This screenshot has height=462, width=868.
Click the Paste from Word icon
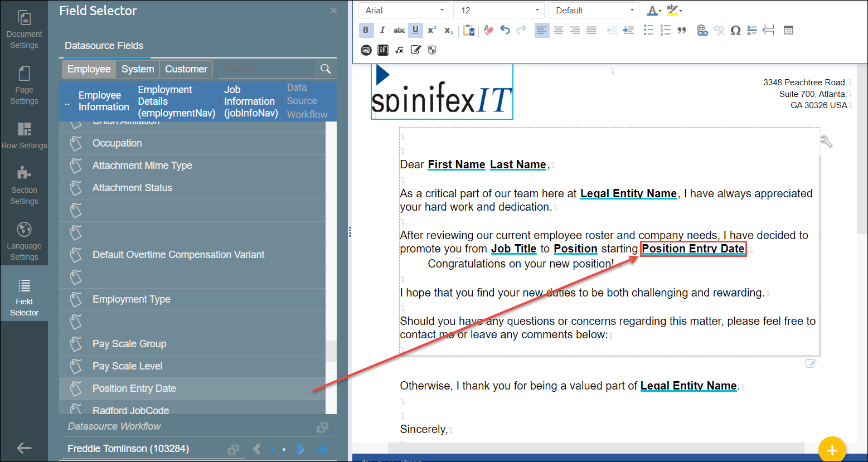coord(469,31)
